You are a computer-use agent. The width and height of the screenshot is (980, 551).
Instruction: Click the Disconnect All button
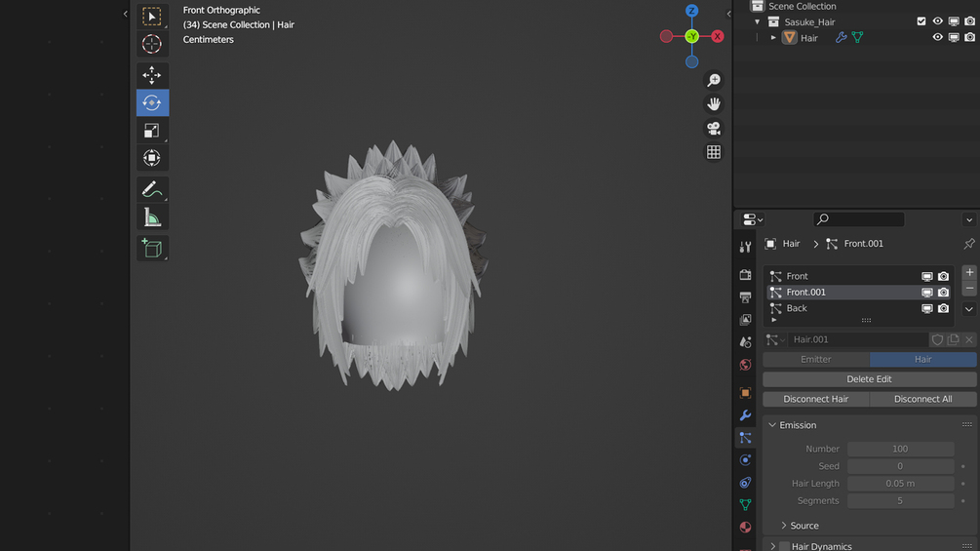[x=922, y=399]
